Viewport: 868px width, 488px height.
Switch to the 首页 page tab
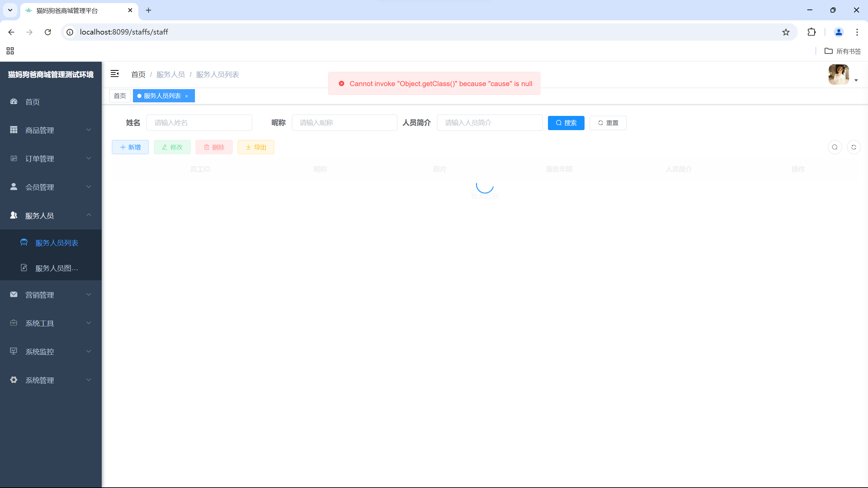(120, 96)
